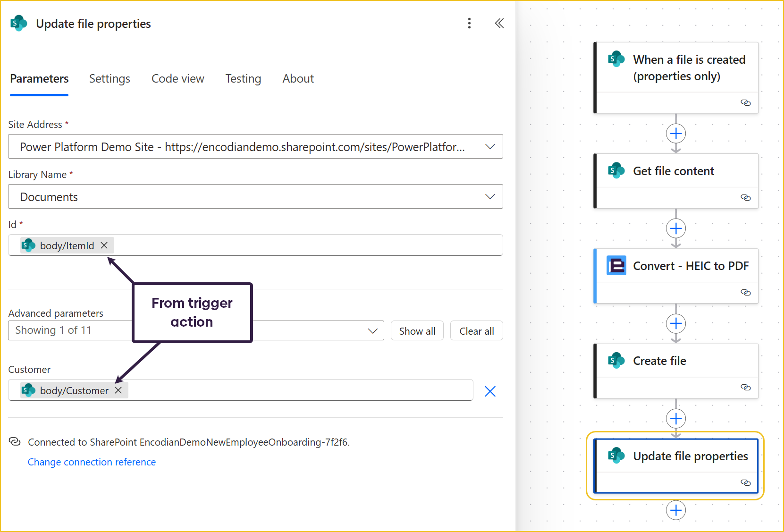784x532 pixels.
Task: Click connection link icon on Create file card
Action: tap(745, 388)
